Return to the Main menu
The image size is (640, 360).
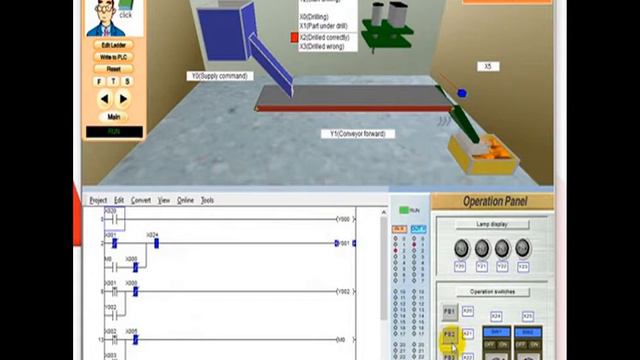[113, 117]
